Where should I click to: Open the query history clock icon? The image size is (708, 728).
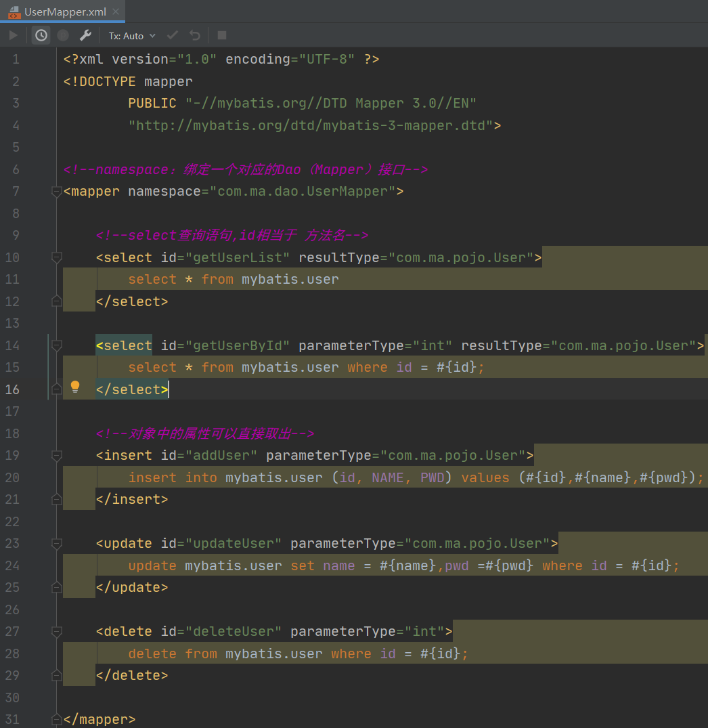[41, 35]
